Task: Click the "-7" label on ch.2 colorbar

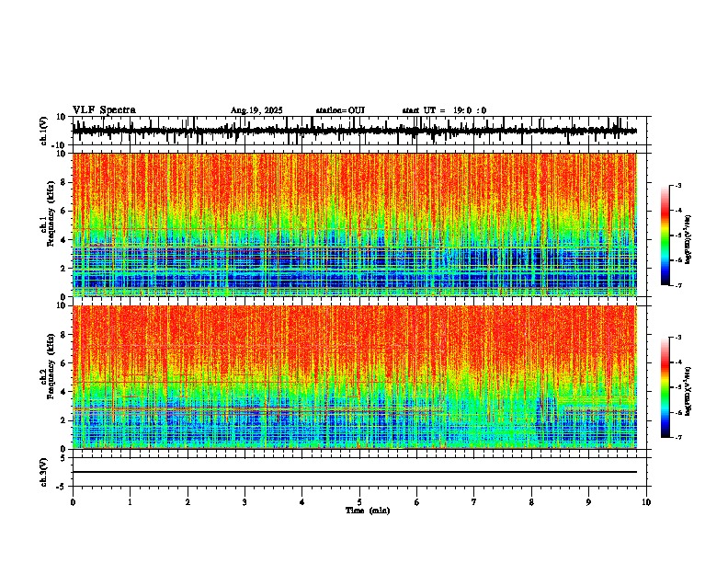Action: pos(678,438)
